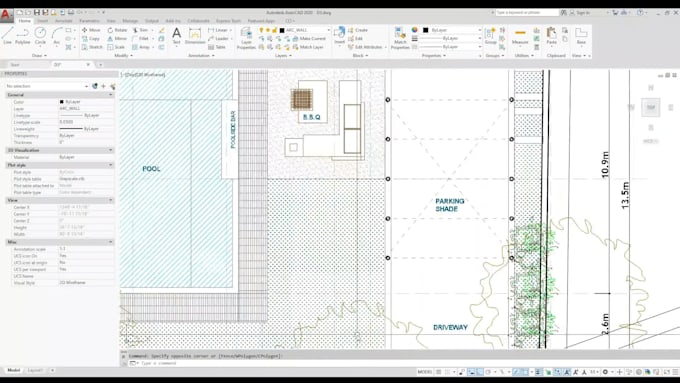Viewport: 680px width, 383px height.
Task: Open the linetype ByLayer dropdown in ribbon
Action: click(452, 46)
